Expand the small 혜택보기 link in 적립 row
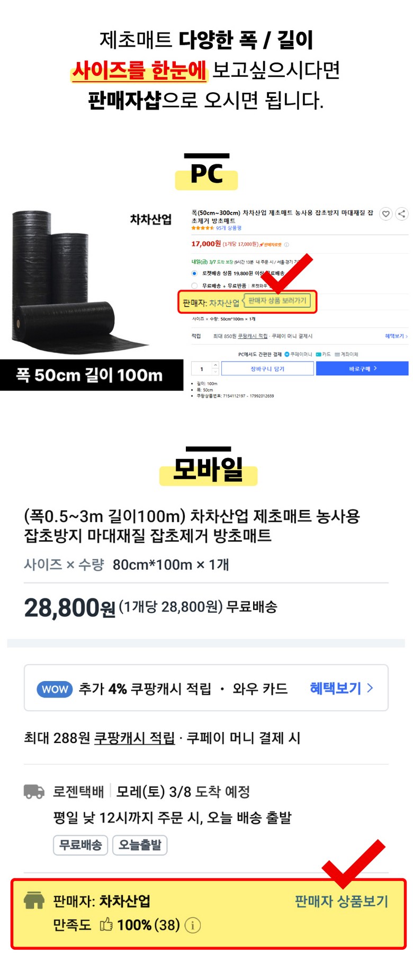The width and height of the screenshot is (413, 980). [396, 336]
